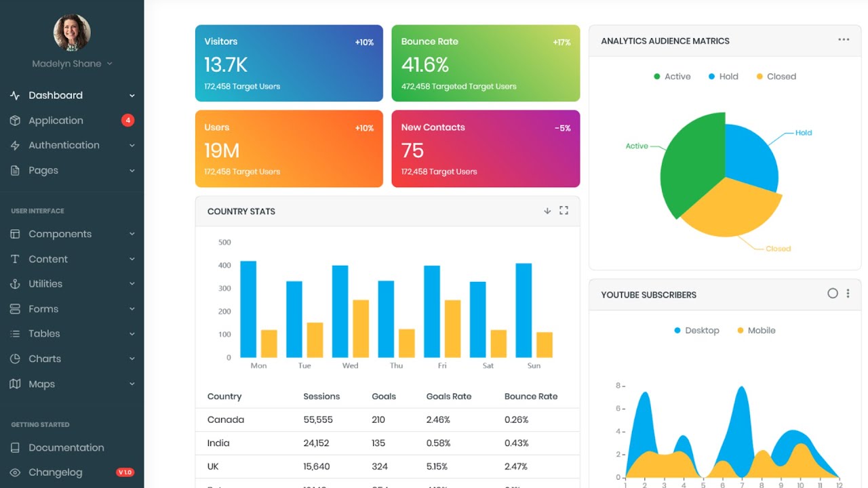The height and width of the screenshot is (488, 868).
Task: Click the Bounce Rate table column header
Action: click(531, 396)
